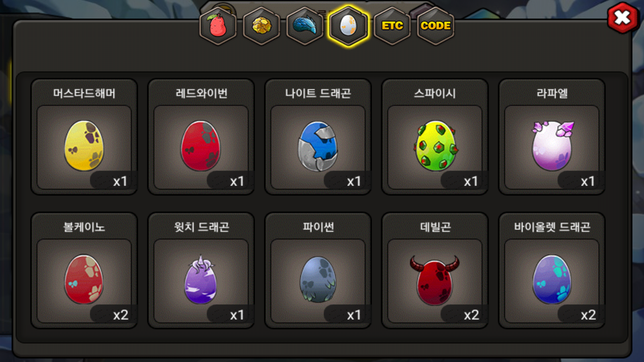Pick the red 레드와이번 egg
This screenshot has height=362, width=644.
201,146
